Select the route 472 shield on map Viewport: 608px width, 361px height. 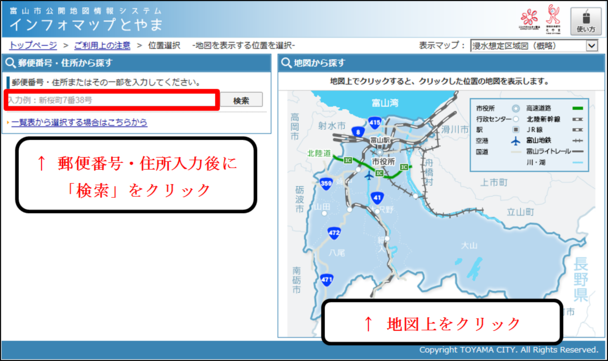pos(334,233)
